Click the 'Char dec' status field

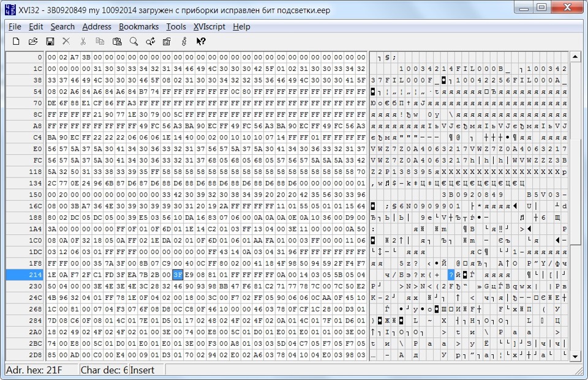104,370
